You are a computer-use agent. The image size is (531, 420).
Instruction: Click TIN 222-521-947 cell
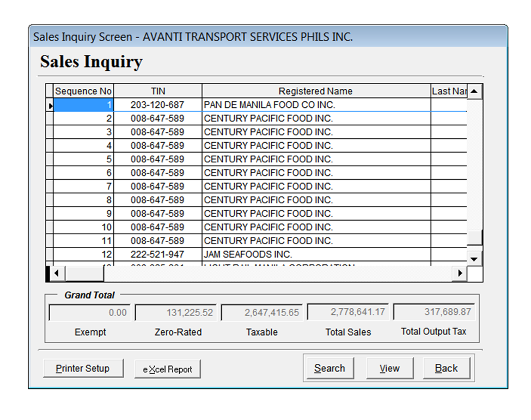[158, 254]
